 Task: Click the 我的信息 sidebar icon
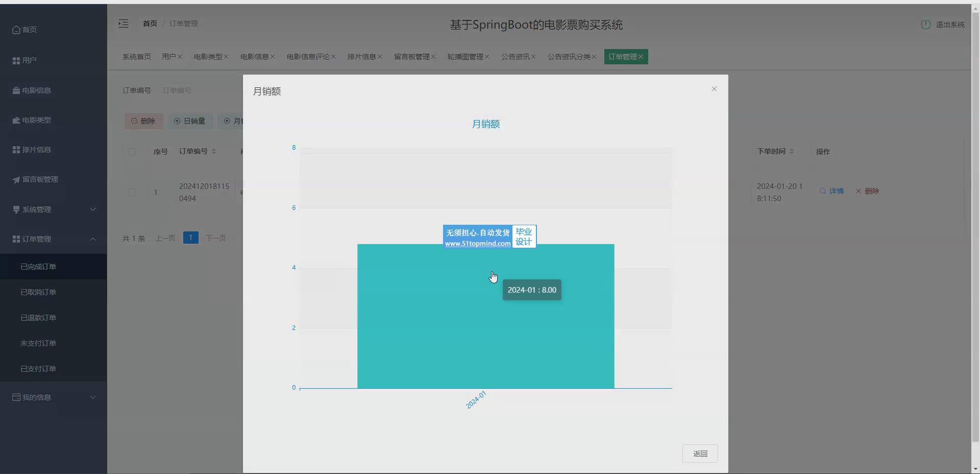pos(16,397)
